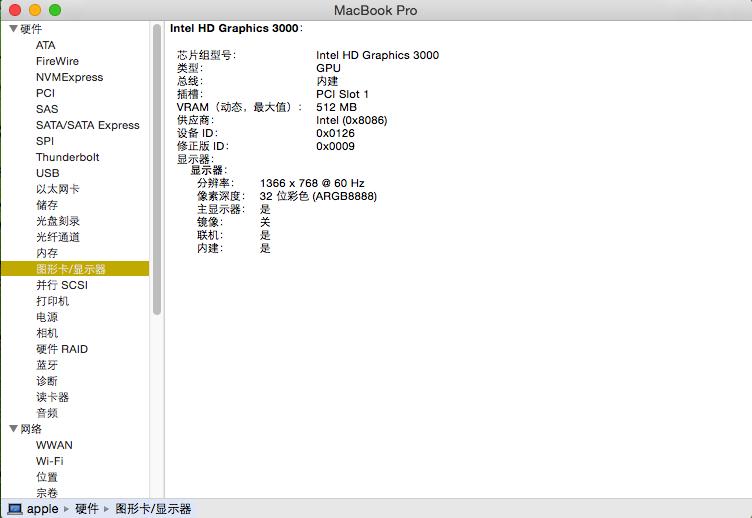The image size is (752, 518).
Task: Select 以太网卡 in the sidebar
Action: pos(58,189)
